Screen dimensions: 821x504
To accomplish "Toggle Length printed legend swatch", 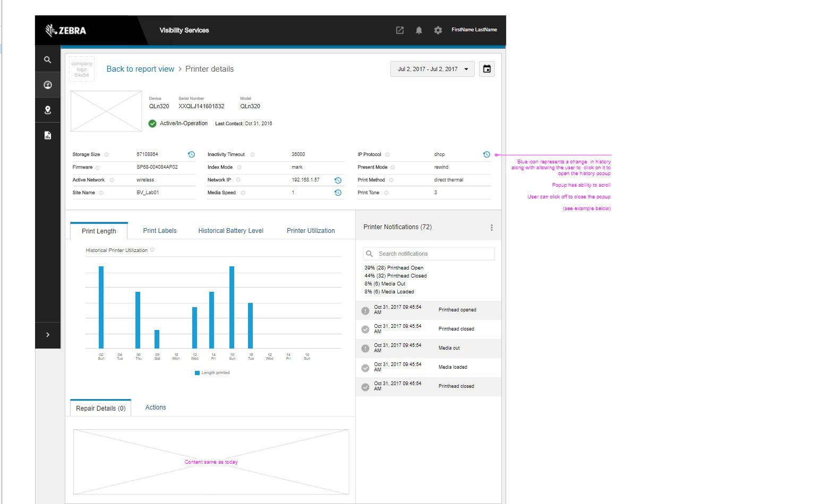I will (197, 373).
